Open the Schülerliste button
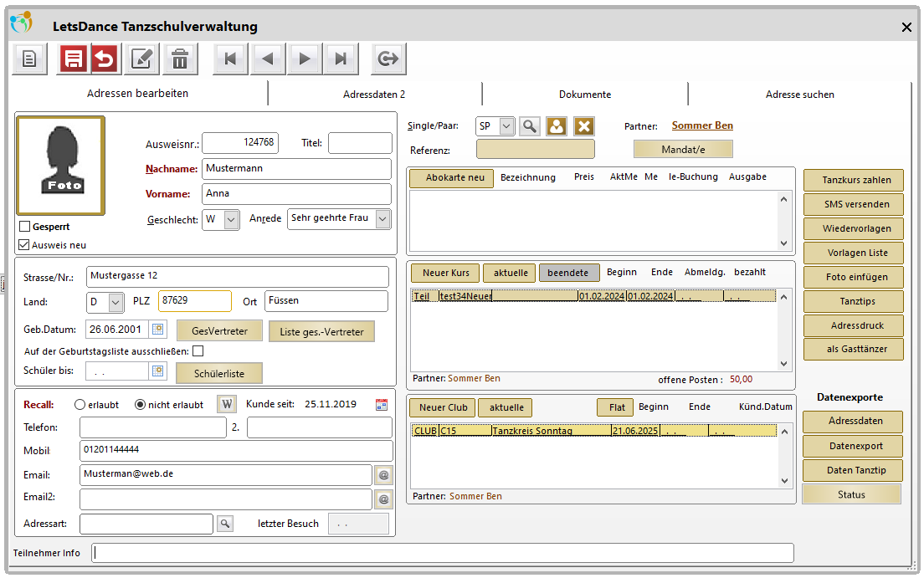 [x=220, y=374]
